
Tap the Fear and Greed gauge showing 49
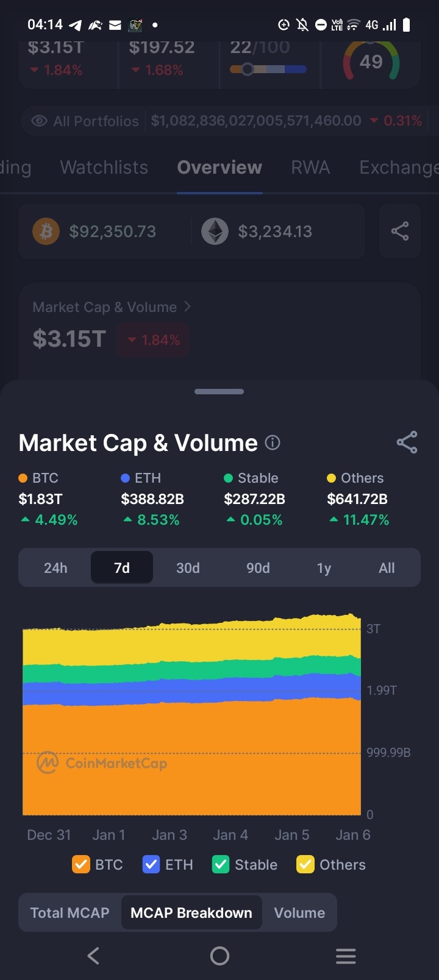click(371, 61)
